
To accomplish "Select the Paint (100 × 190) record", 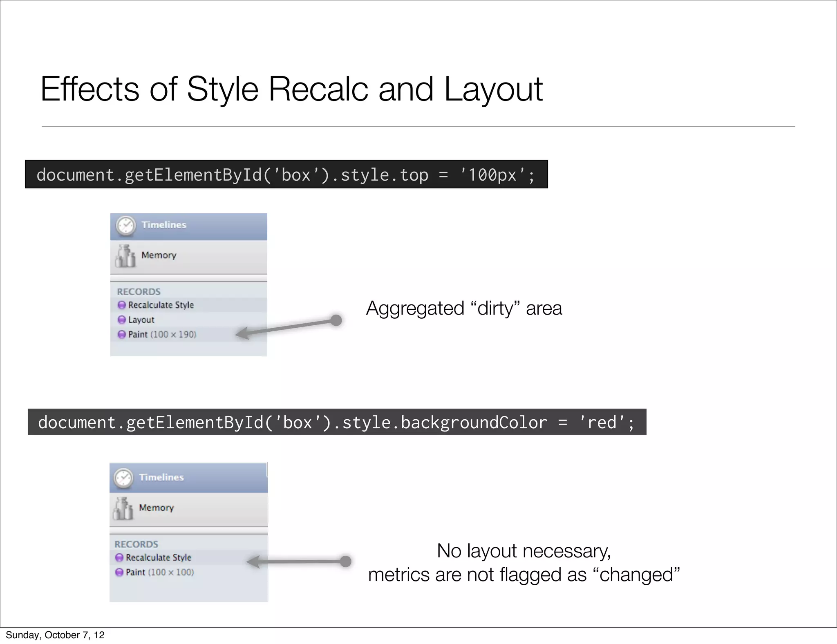I will (x=162, y=335).
